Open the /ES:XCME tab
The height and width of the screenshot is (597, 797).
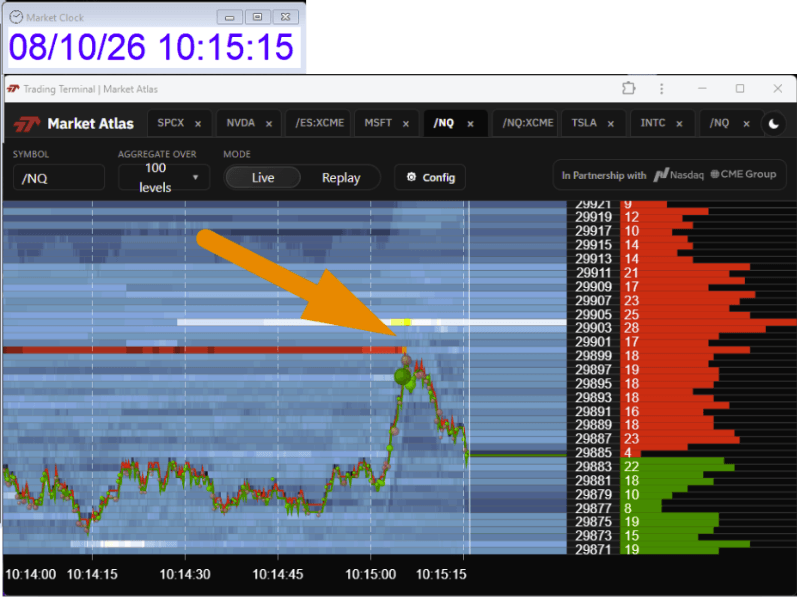[319, 123]
